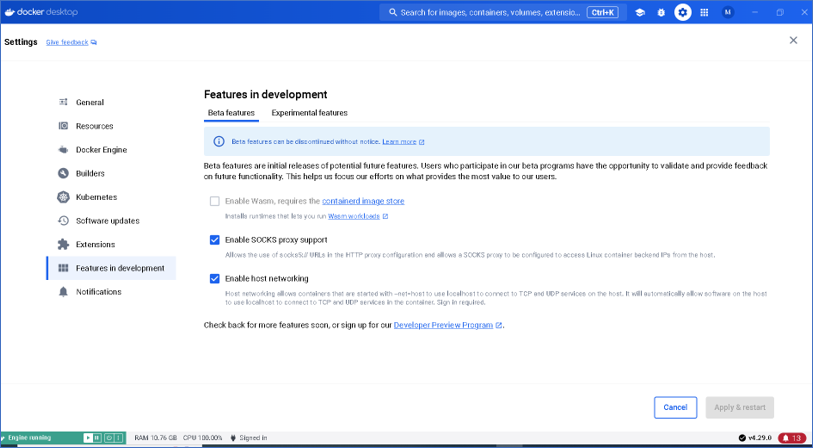Open the Learning center graduation cap icon

[640, 12]
